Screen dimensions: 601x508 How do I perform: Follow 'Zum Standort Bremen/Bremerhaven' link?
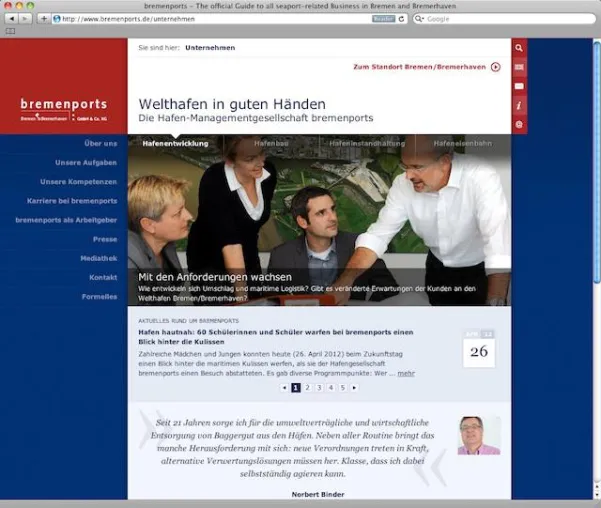coord(419,67)
